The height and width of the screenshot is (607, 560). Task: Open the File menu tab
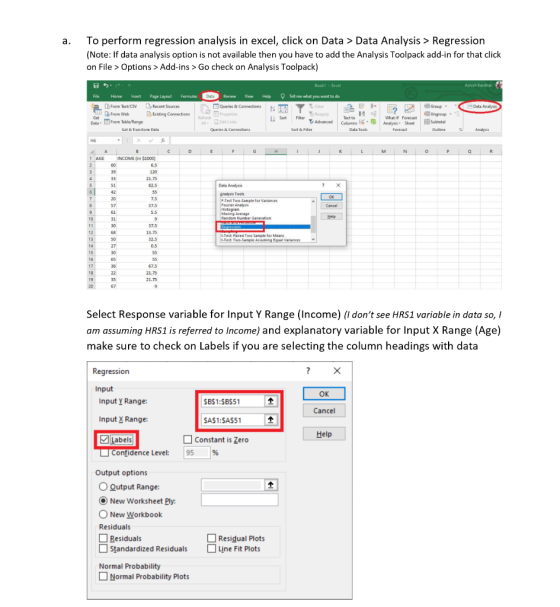click(x=96, y=96)
